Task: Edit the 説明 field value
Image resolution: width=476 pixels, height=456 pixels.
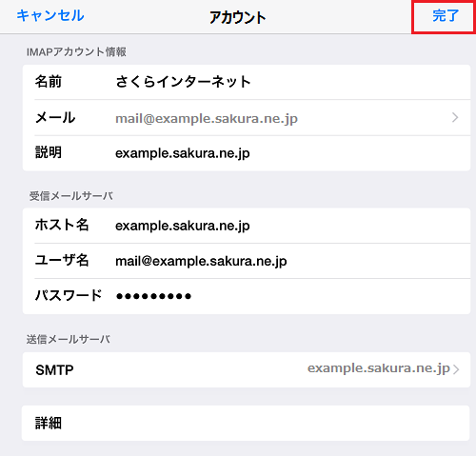Action: coord(183,153)
